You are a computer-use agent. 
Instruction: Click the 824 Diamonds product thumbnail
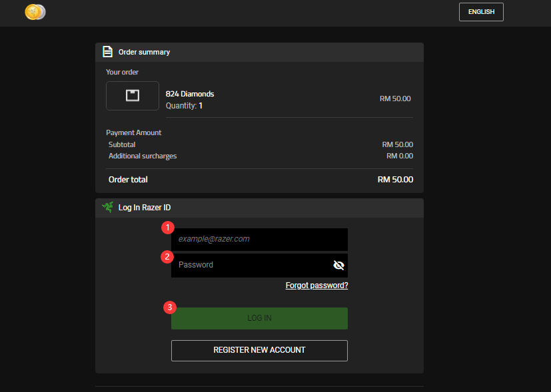(133, 96)
